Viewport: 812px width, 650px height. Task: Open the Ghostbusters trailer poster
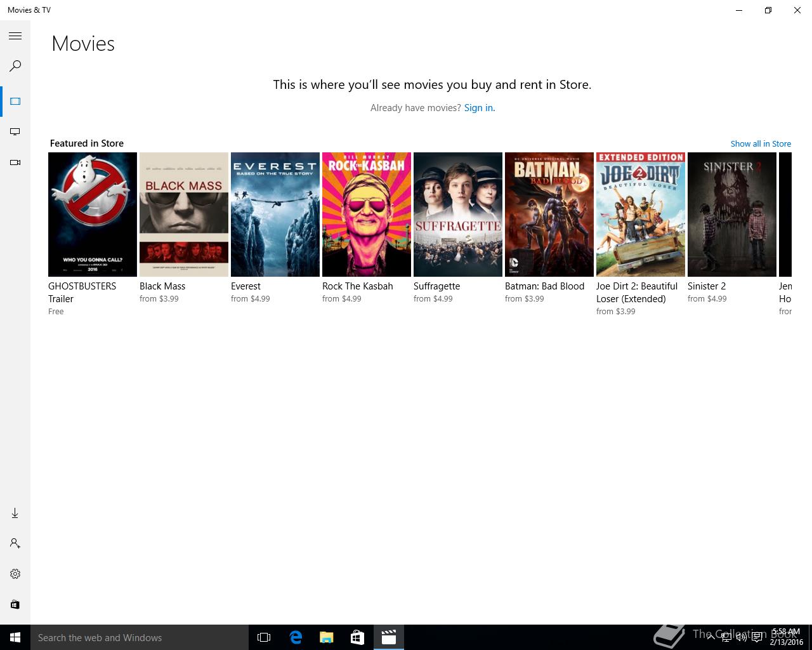pos(93,215)
